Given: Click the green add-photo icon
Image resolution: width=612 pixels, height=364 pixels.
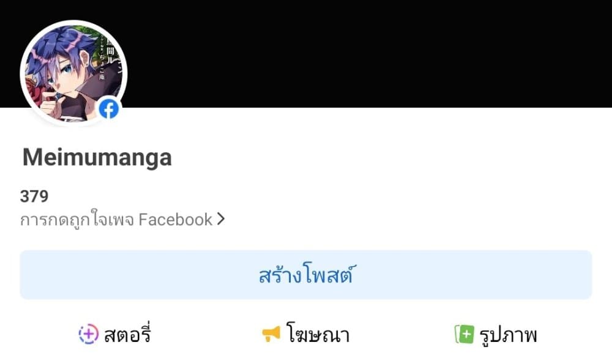Looking at the screenshot, I should 464,335.
